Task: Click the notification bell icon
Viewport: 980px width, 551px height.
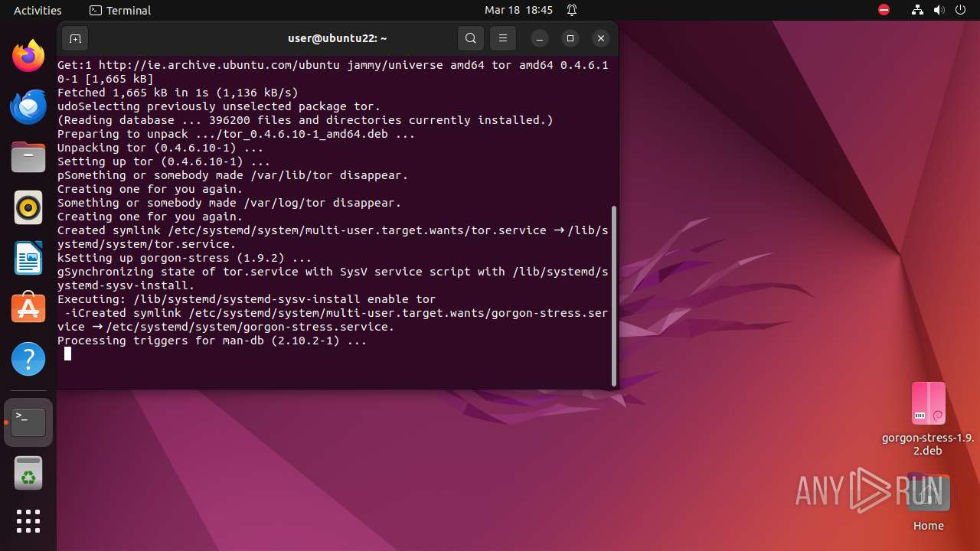Action: click(x=572, y=11)
